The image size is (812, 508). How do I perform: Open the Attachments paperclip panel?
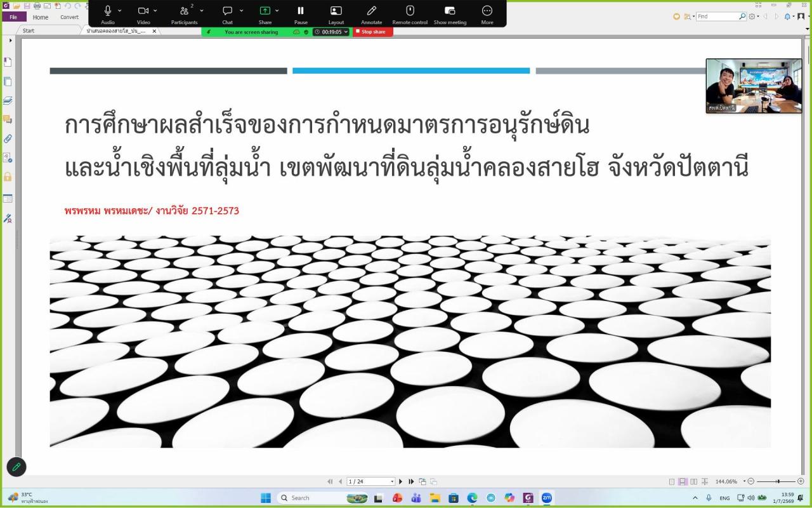(8, 138)
